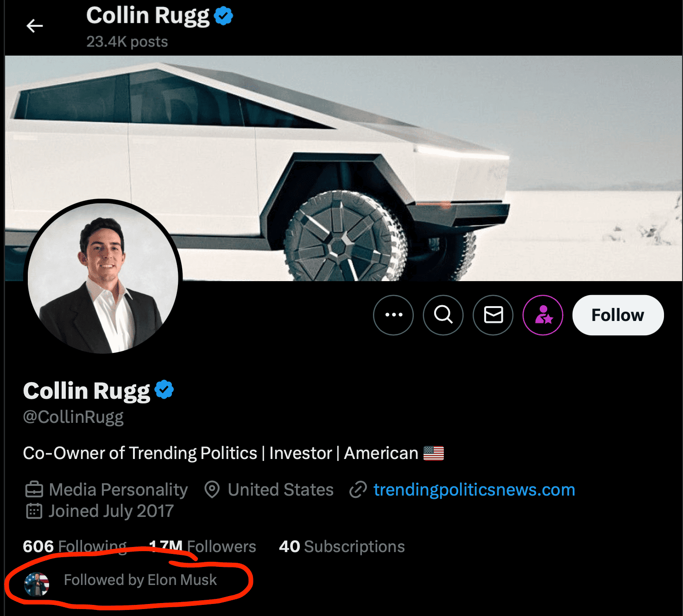Open the 40 Subscriptions list
Image resolution: width=683 pixels, height=616 pixels.
coord(342,547)
